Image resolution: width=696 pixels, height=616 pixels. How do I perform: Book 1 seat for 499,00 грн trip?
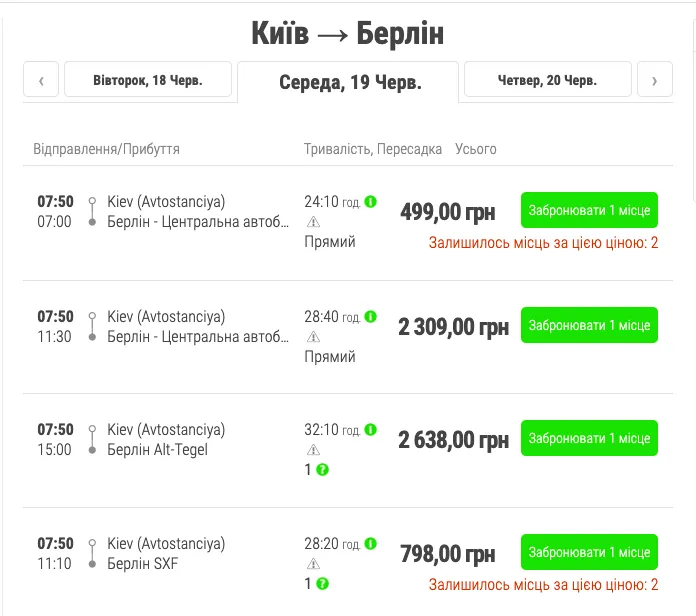(x=589, y=211)
